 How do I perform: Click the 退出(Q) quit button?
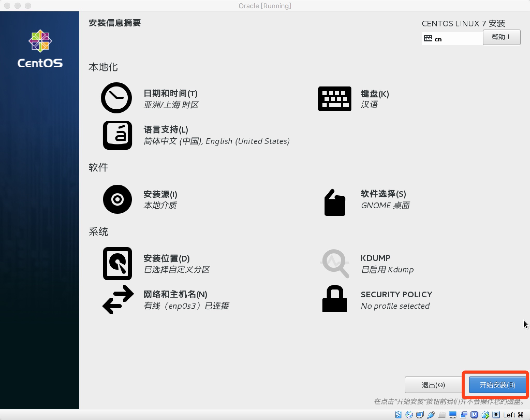(433, 385)
